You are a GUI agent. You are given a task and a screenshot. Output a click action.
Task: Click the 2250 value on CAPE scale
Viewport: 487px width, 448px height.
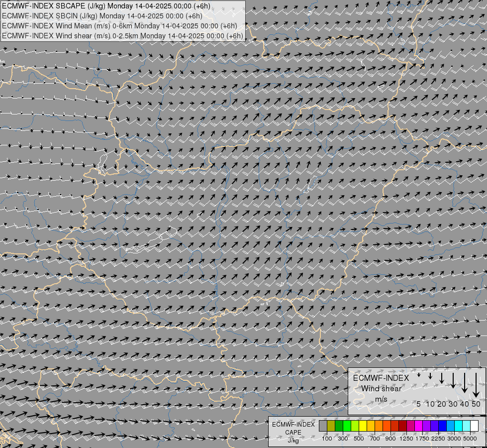point(438,439)
